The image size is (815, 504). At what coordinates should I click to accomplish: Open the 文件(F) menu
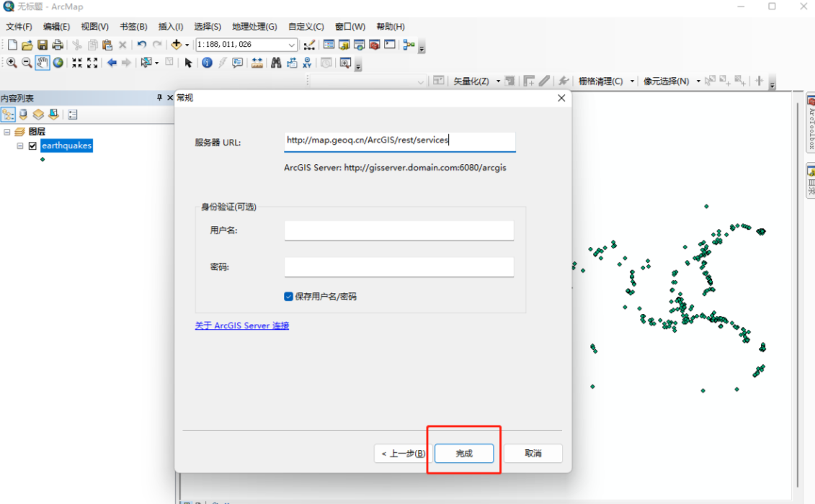pos(19,27)
